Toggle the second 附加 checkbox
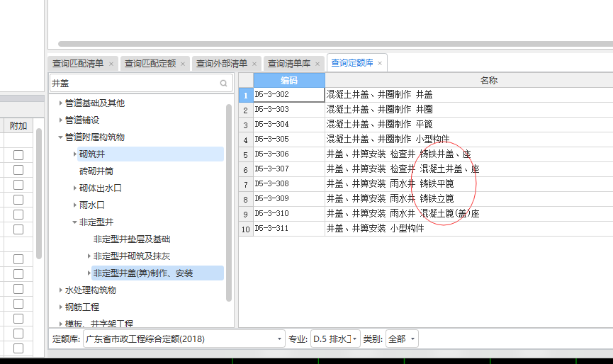Screen dimensions: 613x364 click(x=18, y=170)
